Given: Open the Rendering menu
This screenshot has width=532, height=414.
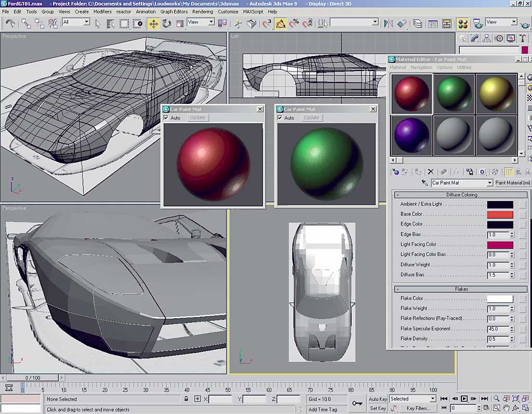Looking at the screenshot, I should click(203, 11).
